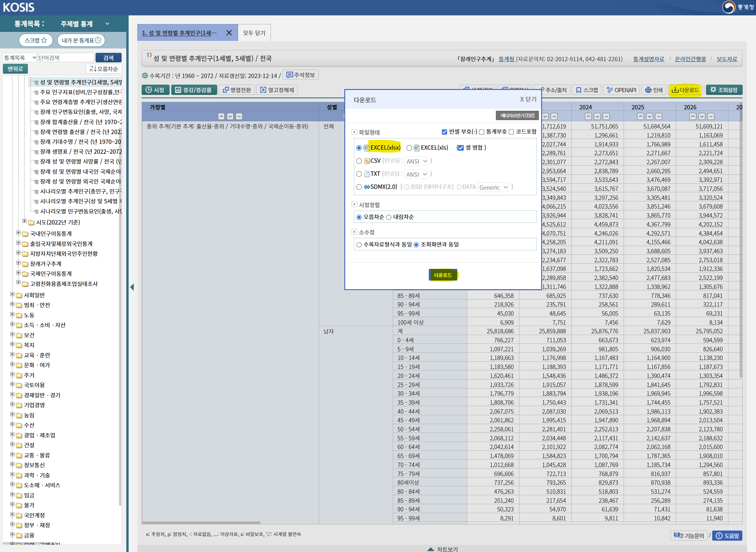Open 조회설정 gear settings button
This screenshot has height=552, width=756.
(x=723, y=90)
